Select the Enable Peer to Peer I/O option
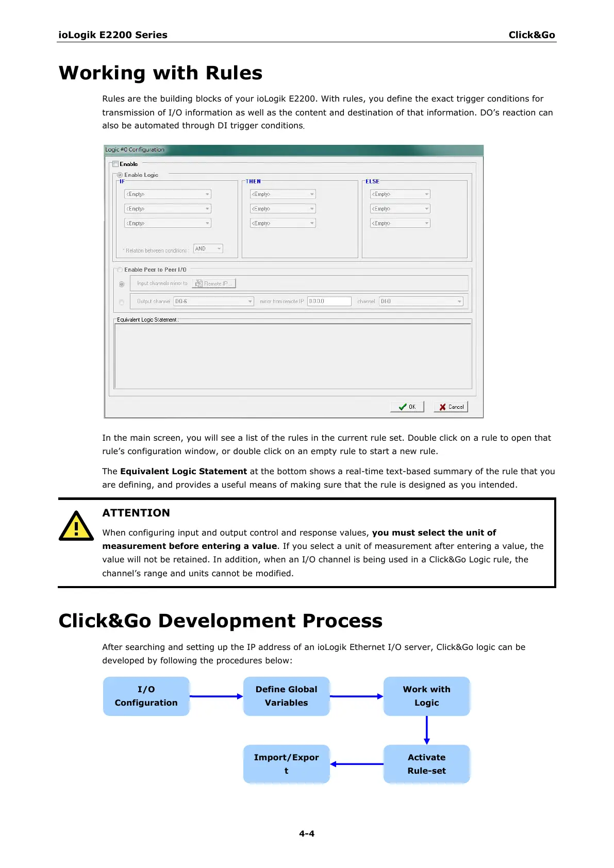This screenshot has height=868, width=614. point(120,270)
